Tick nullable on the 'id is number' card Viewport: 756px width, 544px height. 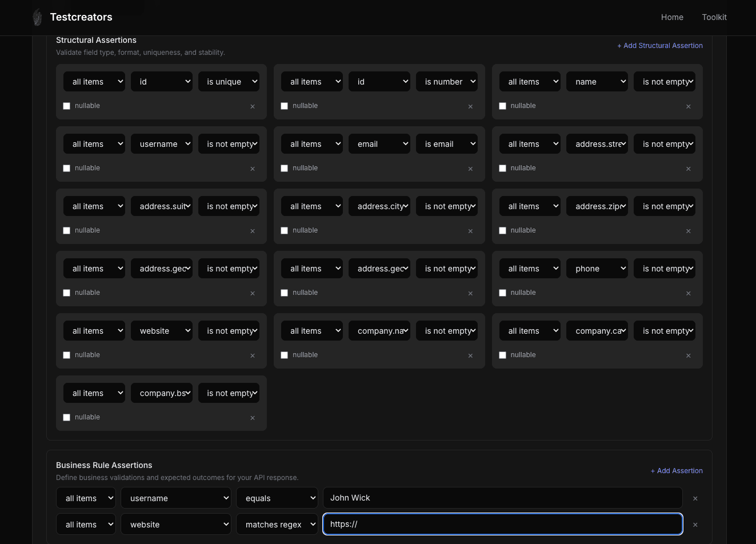point(284,106)
